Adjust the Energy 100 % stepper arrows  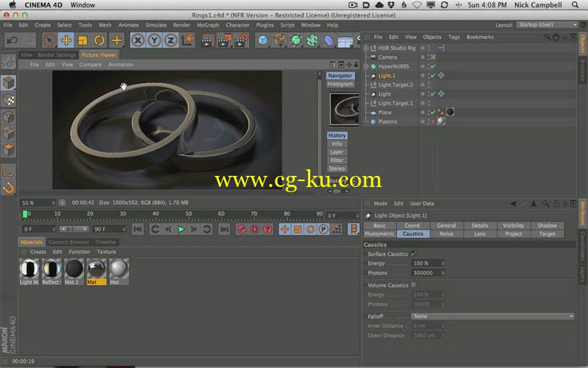click(x=442, y=263)
